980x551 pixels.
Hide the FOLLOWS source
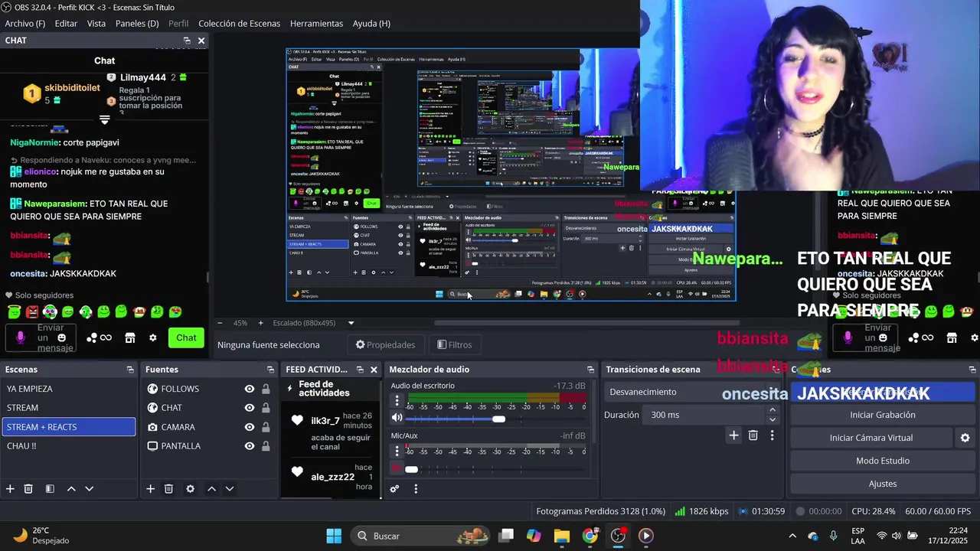[249, 389]
